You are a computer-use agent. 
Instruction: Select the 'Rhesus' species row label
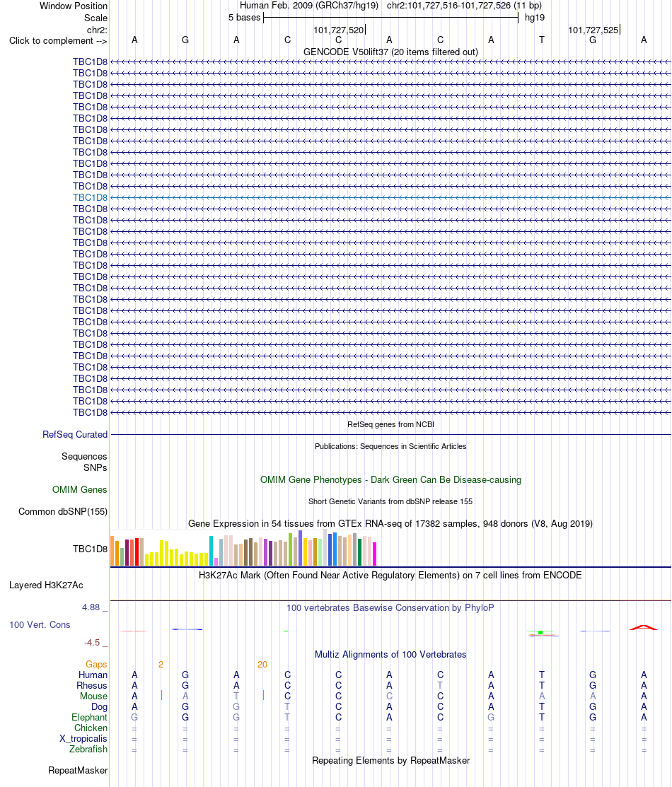click(x=91, y=686)
